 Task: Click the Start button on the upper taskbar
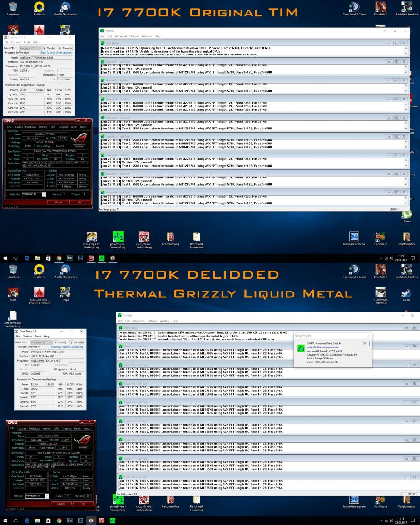5,258
